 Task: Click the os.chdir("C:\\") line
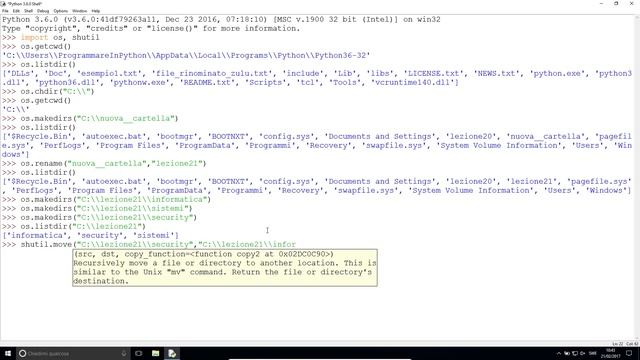[48, 91]
